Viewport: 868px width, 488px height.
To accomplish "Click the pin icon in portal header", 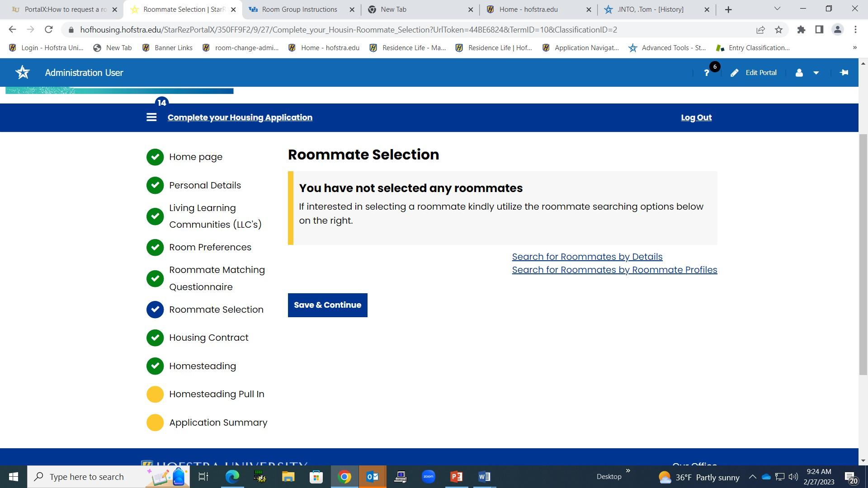I will (x=844, y=73).
